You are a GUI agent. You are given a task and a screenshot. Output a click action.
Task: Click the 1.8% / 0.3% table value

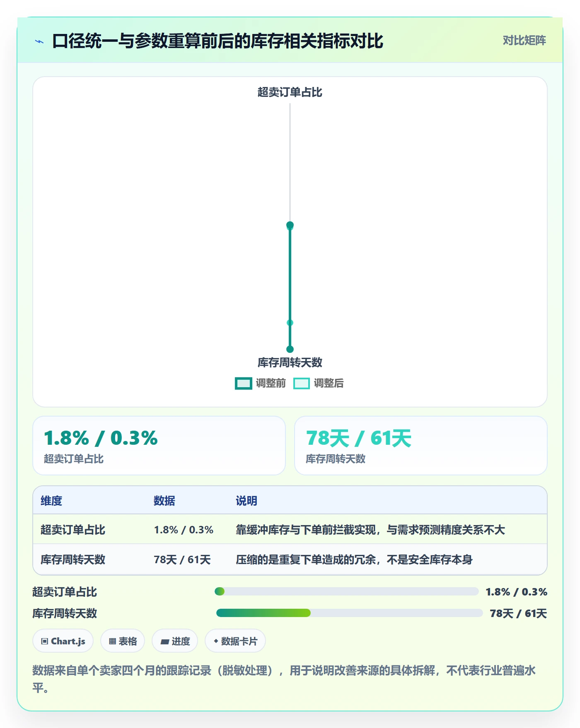tap(184, 530)
